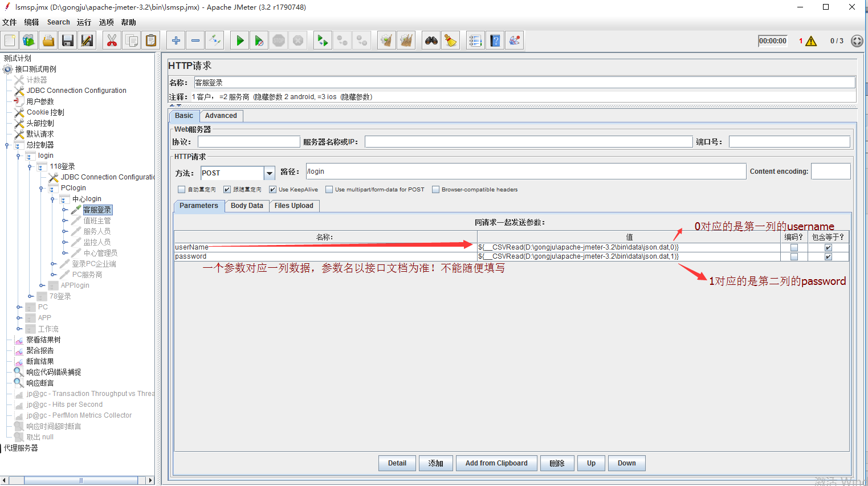Toggle 编码 checkbox for password row
Viewport: 868px width, 486px height.
(x=794, y=257)
